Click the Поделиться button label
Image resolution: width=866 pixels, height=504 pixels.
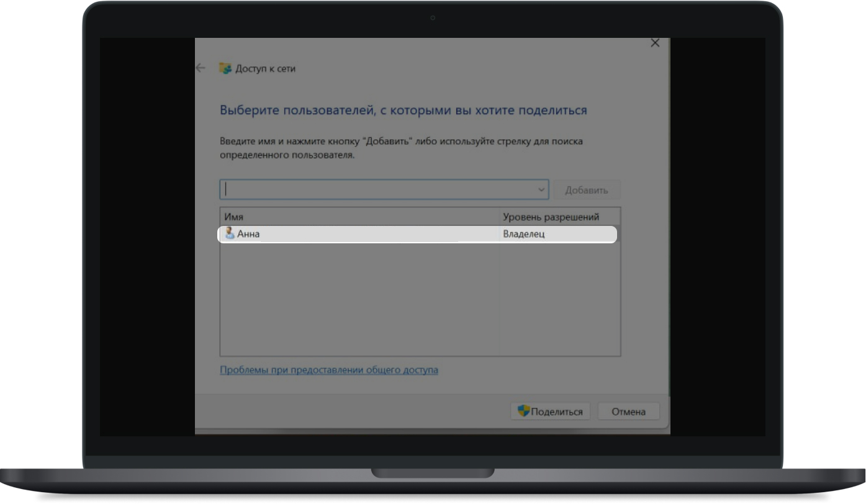557,412
